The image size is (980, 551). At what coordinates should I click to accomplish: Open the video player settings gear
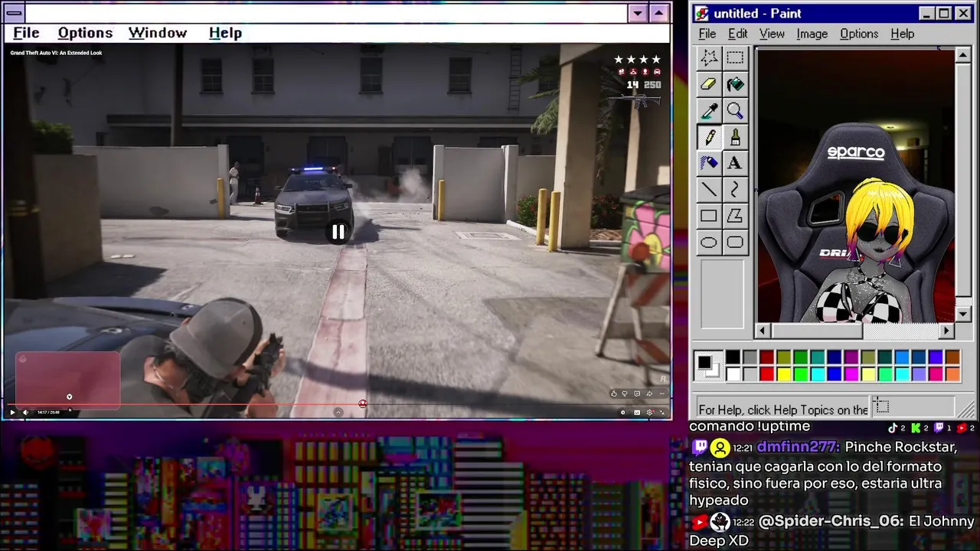[x=650, y=412]
